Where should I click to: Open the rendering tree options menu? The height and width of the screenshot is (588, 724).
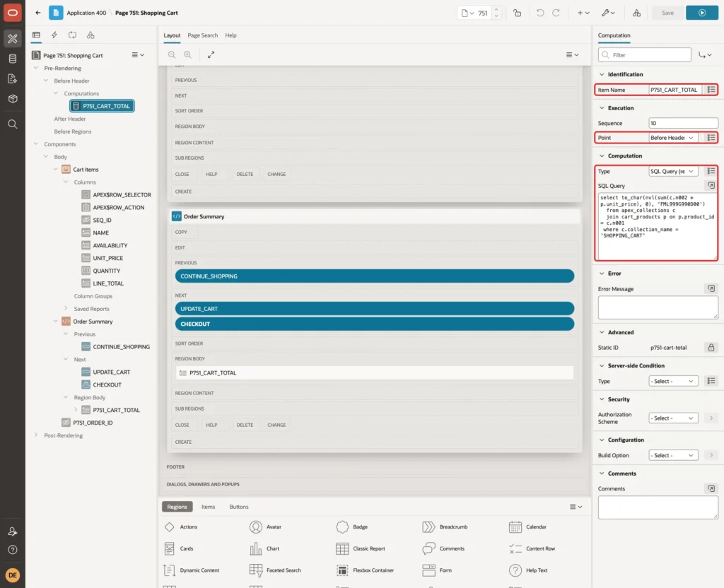click(x=138, y=55)
